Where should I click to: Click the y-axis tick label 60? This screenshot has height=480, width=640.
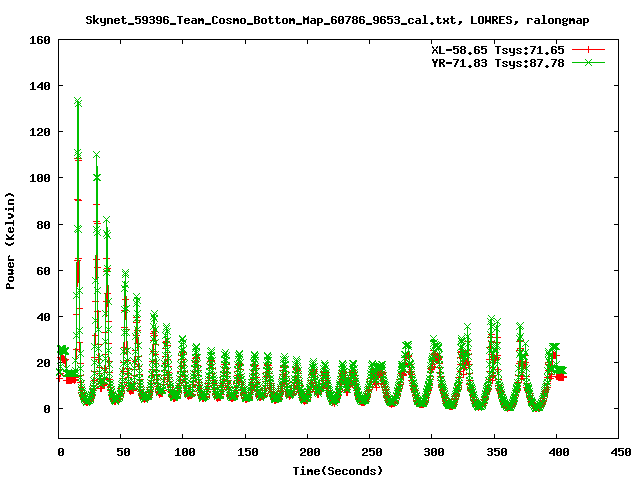tap(43, 271)
